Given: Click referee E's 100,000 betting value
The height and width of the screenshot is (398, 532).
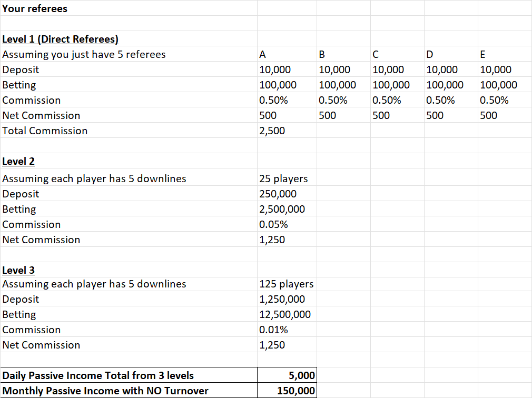Looking at the screenshot, I should (499, 85).
